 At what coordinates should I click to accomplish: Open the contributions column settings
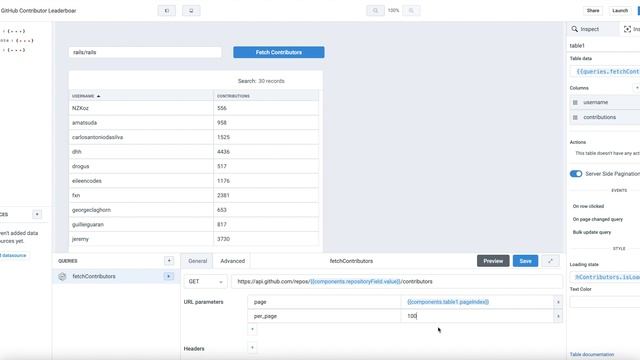(605, 118)
